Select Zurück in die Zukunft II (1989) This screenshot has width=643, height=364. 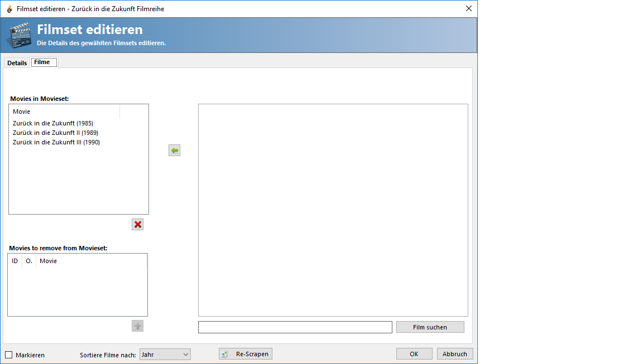coord(55,133)
